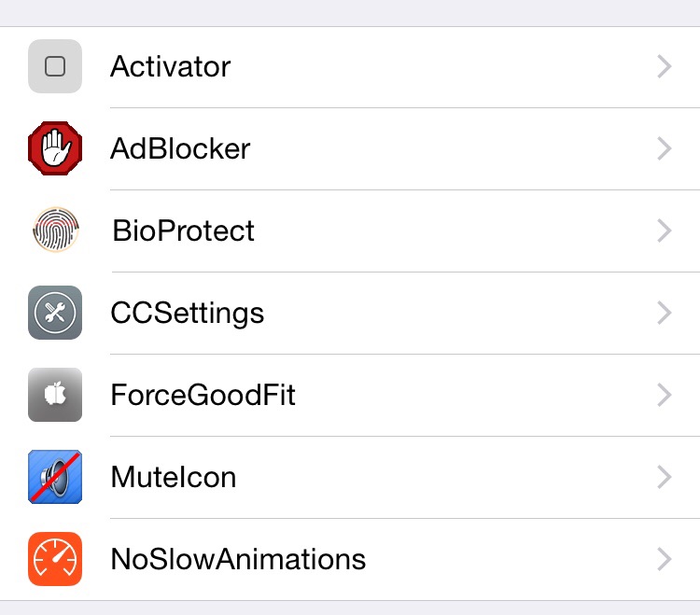Tap the NoSlowAnimations orange speedometer icon
The width and height of the screenshot is (700, 615).
(55, 559)
